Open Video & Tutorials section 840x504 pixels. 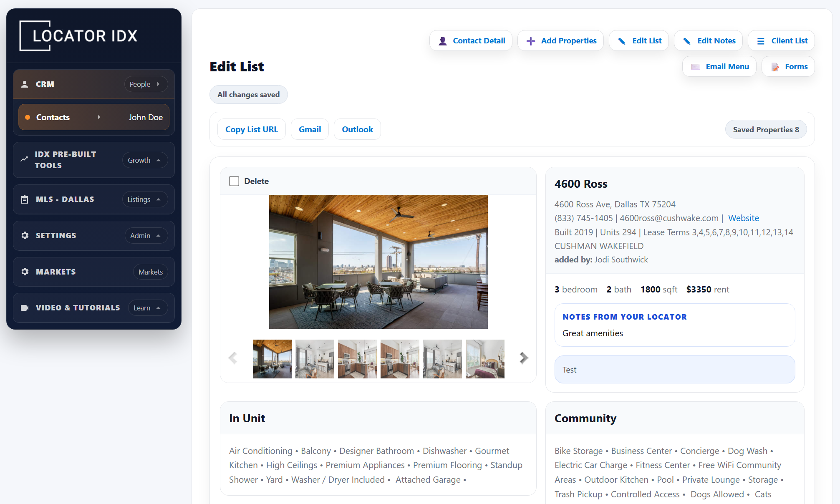coord(94,308)
